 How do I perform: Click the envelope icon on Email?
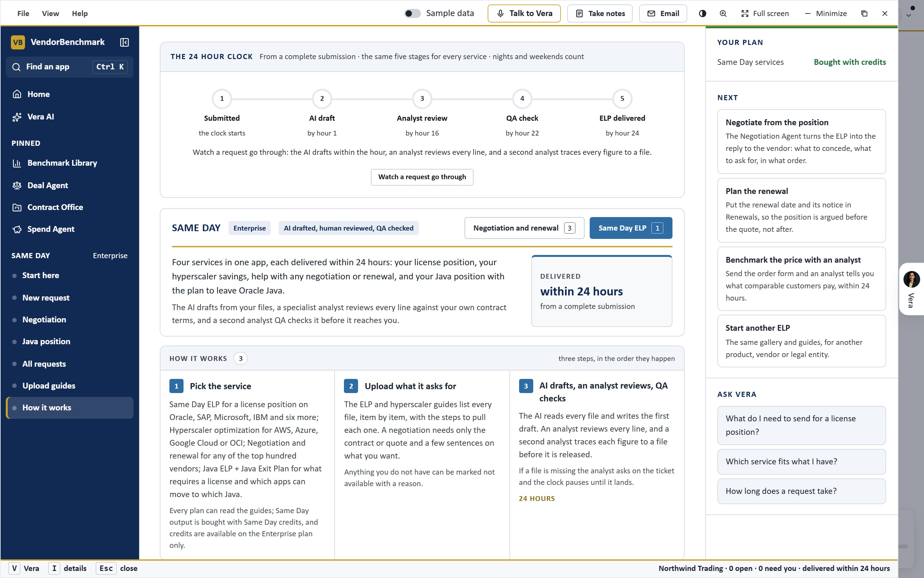[651, 13]
